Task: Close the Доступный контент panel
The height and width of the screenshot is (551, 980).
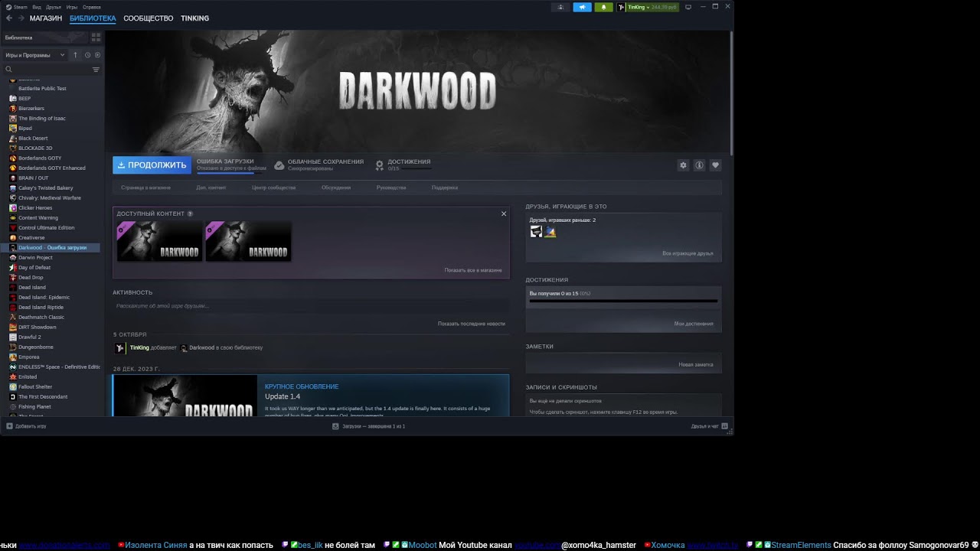Action: (x=504, y=214)
